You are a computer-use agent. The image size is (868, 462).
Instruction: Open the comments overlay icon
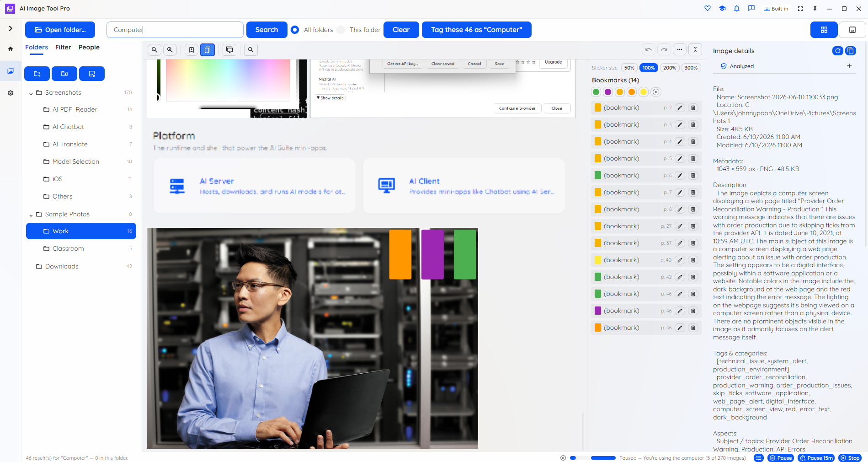click(x=229, y=50)
